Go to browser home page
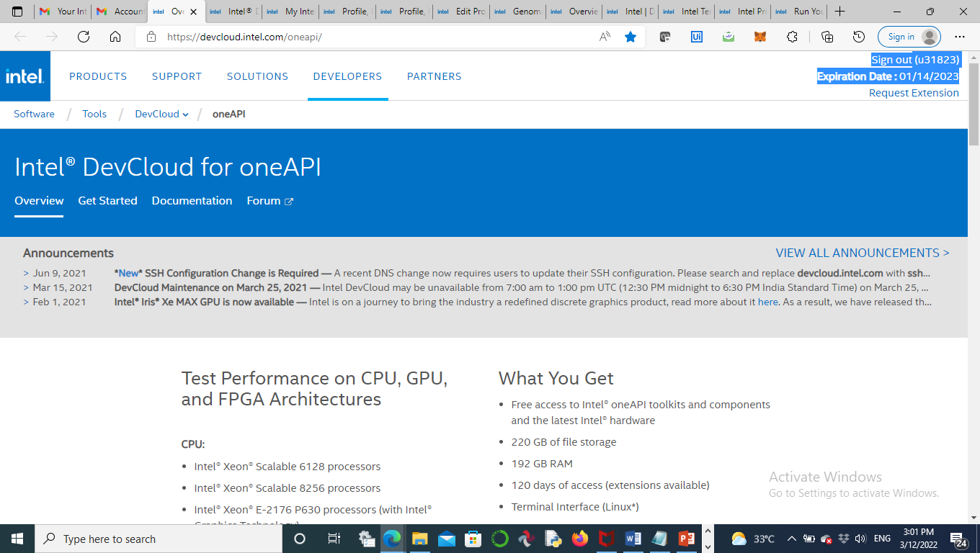 pyautogui.click(x=115, y=36)
